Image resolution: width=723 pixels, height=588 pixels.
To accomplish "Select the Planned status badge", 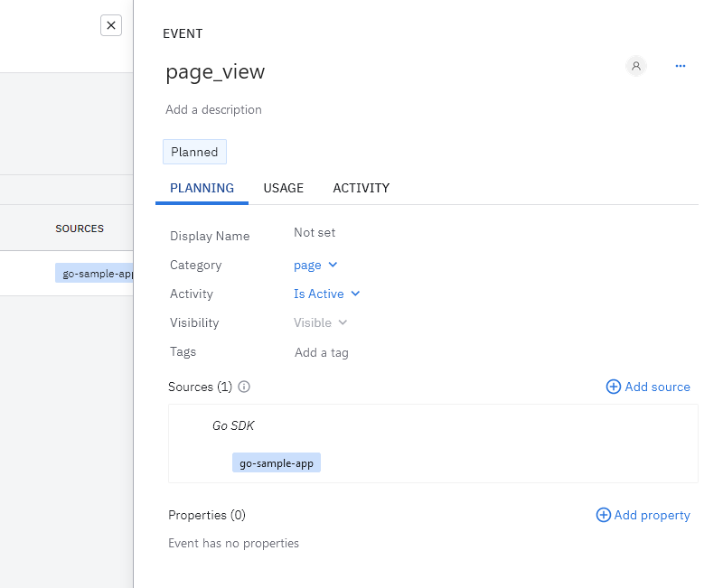I will point(194,152).
